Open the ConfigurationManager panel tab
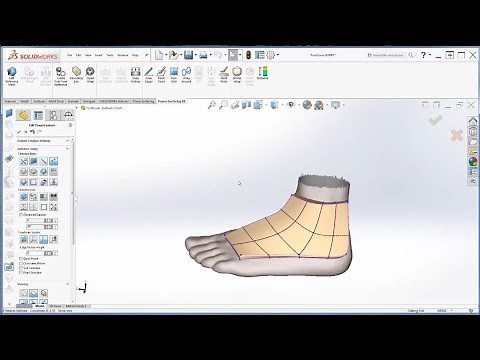 (x=53, y=115)
